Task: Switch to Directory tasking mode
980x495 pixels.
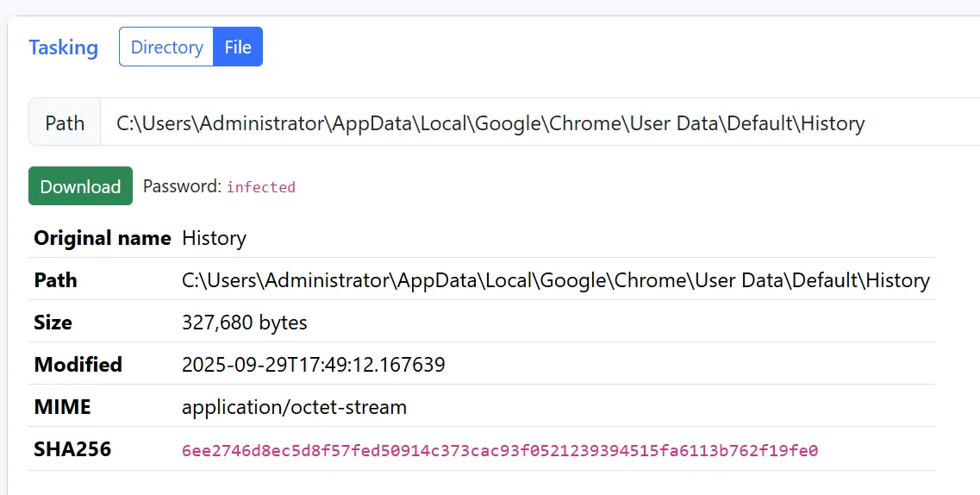Action: tap(166, 47)
